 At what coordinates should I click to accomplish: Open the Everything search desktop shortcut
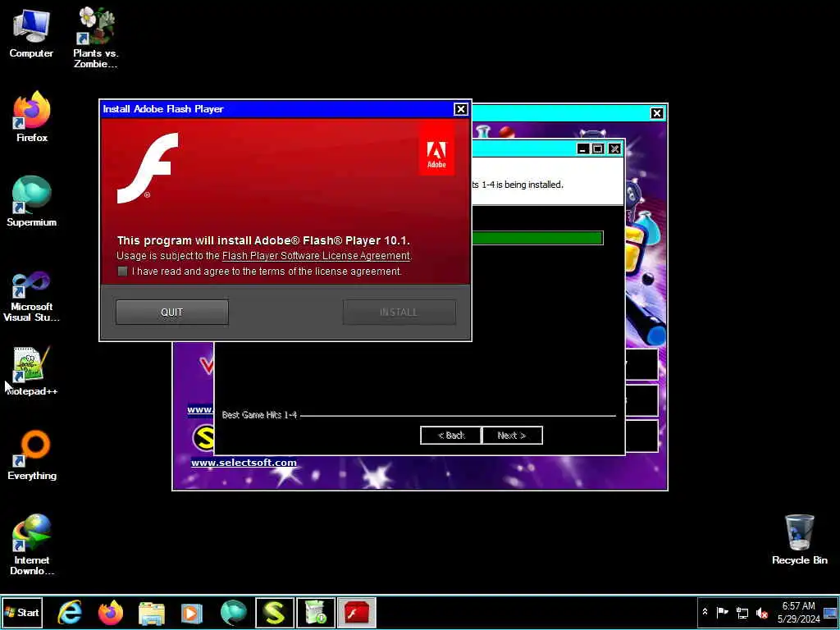click(32, 454)
